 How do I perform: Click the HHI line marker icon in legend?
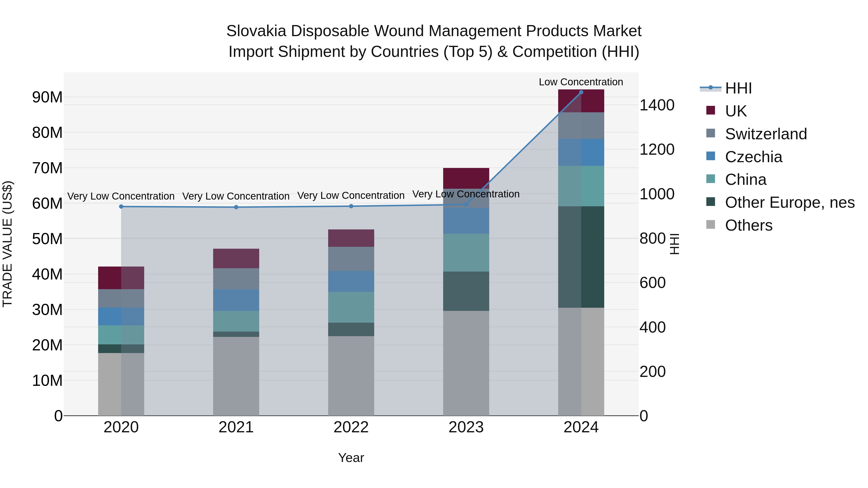click(x=711, y=87)
